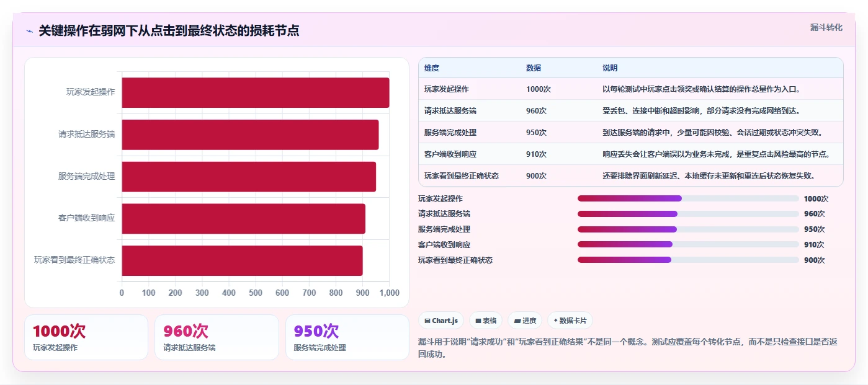Click the 服务端完成处理 chart bar
The width and height of the screenshot is (868, 385).
coord(249,177)
